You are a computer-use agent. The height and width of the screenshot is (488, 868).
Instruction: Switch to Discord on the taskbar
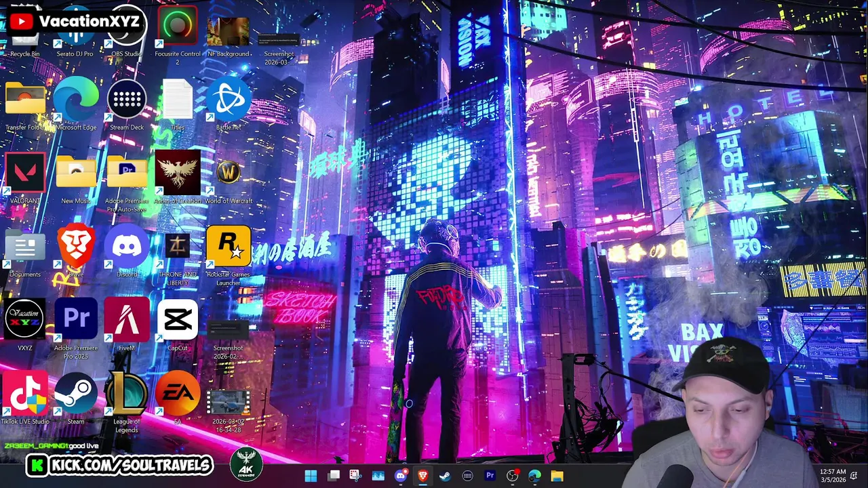400,476
